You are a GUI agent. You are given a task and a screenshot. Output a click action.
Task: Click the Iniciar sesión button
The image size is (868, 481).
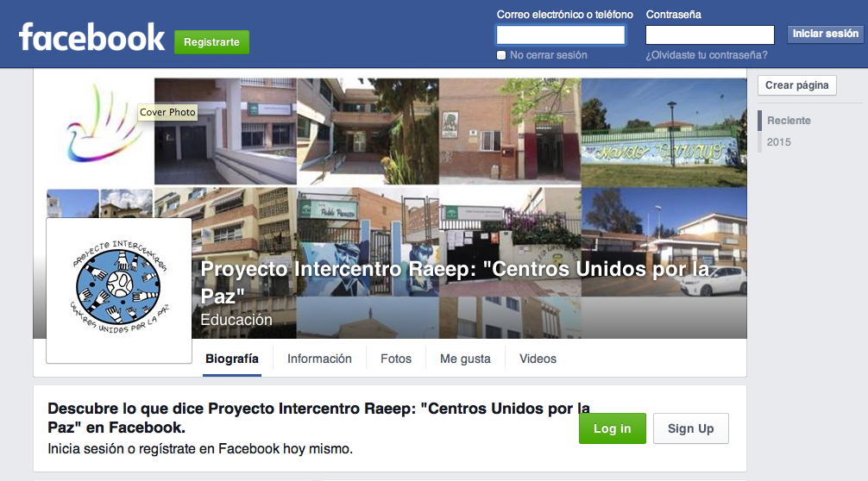(x=825, y=34)
